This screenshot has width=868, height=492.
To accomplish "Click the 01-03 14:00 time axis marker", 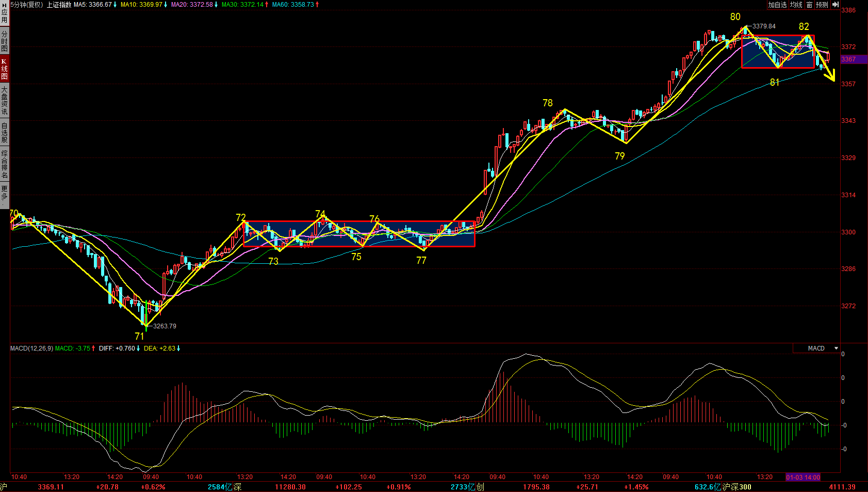I will pos(803,477).
